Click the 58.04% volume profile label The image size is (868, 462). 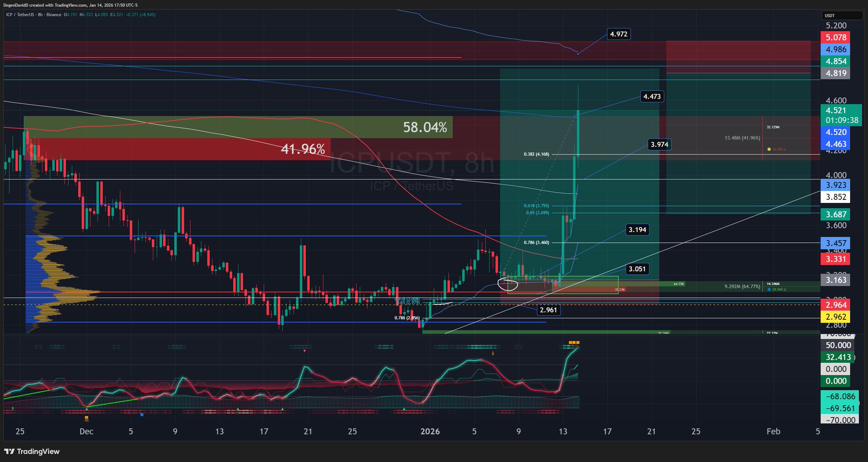coord(425,127)
